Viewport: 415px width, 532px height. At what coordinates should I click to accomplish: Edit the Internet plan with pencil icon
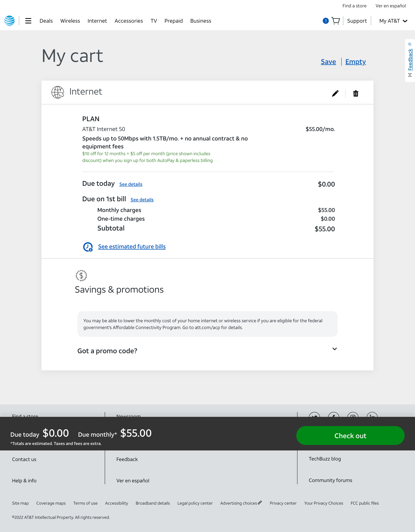tap(335, 93)
